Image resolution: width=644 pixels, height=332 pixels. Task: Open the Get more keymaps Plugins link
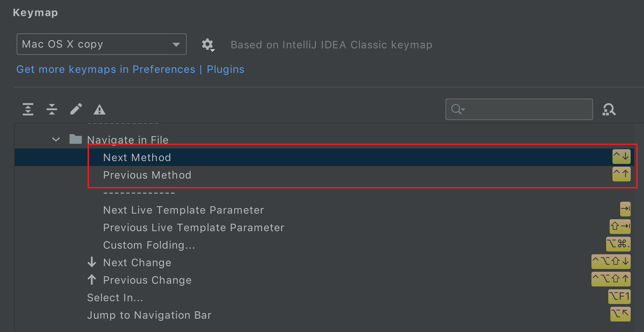130,69
